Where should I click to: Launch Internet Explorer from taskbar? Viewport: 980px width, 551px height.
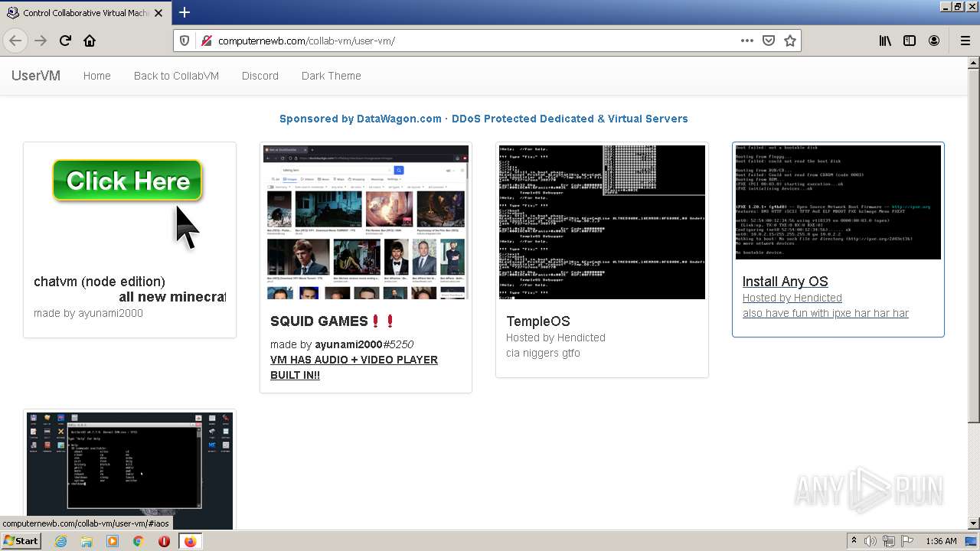click(x=60, y=541)
